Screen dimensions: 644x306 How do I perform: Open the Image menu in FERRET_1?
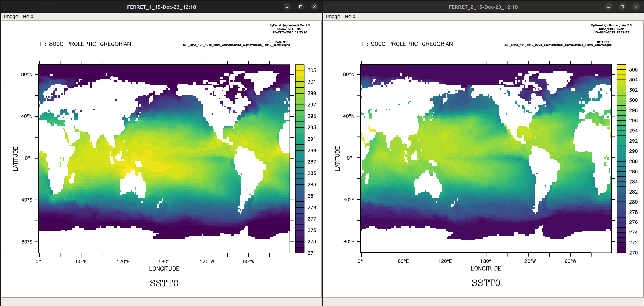11,16
